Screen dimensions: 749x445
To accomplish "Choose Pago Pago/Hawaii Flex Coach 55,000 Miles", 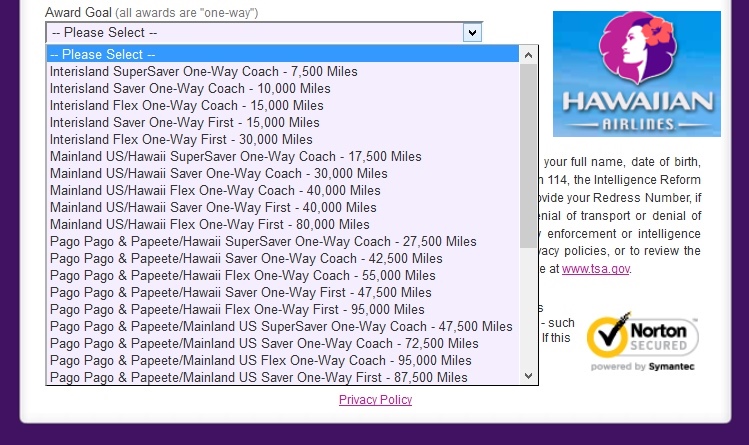I will (x=283, y=275).
